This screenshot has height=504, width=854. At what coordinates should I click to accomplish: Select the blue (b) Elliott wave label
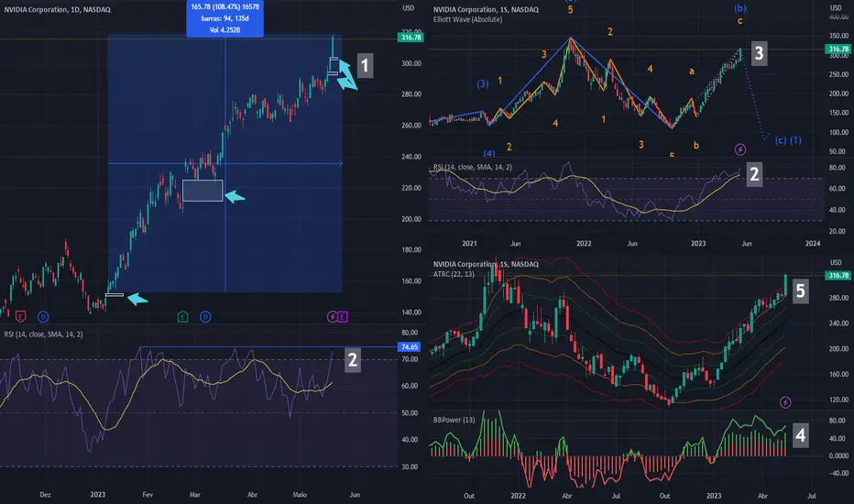740,8
